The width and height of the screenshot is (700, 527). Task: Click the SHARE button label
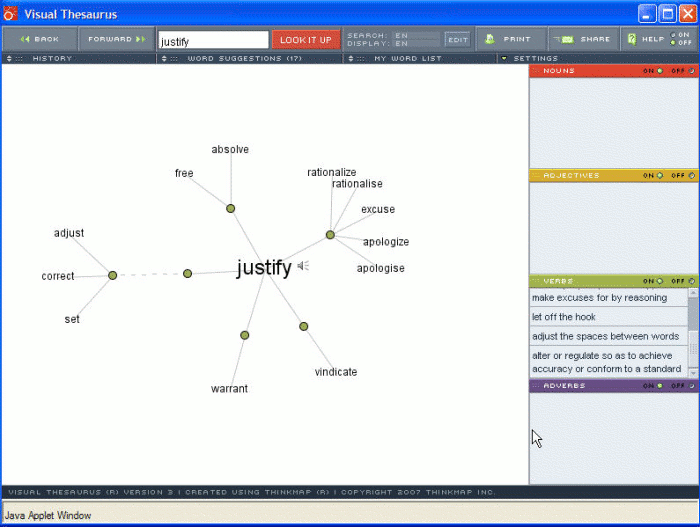click(595, 39)
